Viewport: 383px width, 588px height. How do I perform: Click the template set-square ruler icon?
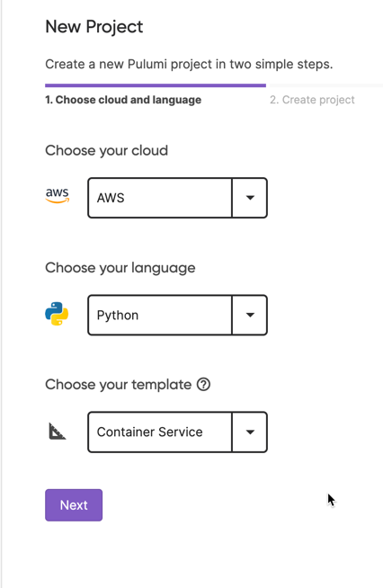pyautogui.click(x=58, y=432)
